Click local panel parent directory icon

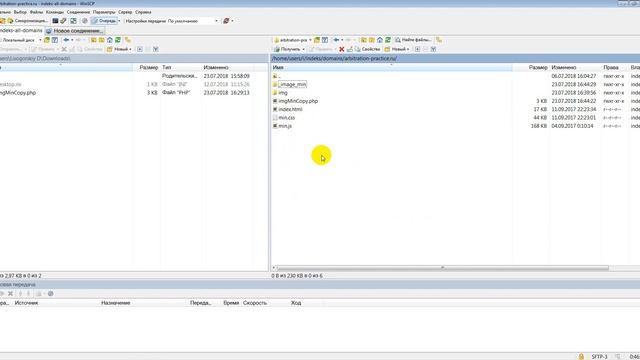93,40
